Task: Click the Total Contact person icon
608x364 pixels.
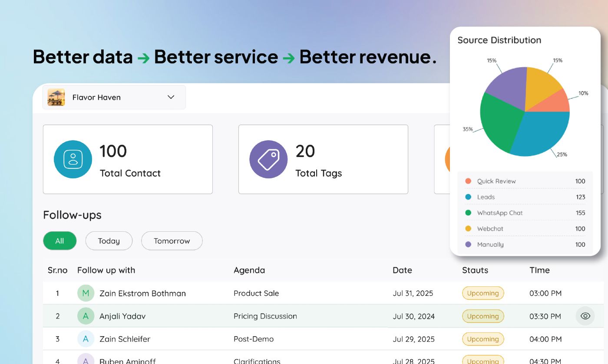Action: [x=73, y=159]
